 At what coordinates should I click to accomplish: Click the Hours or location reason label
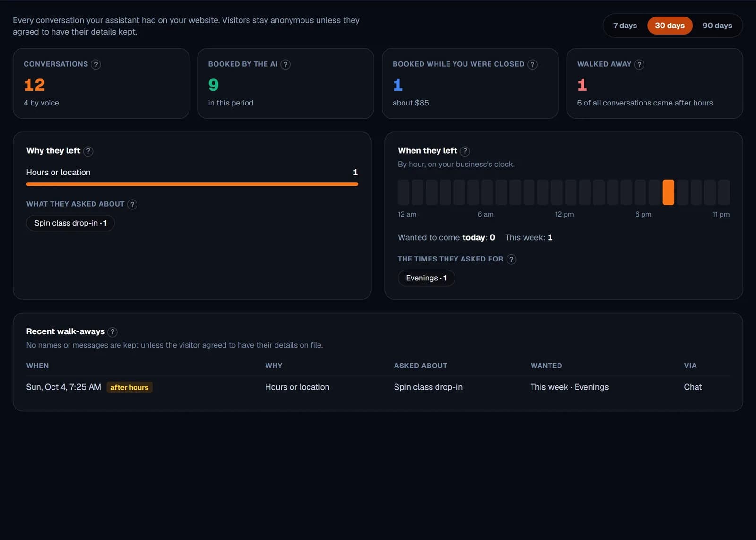click(58, 172)
